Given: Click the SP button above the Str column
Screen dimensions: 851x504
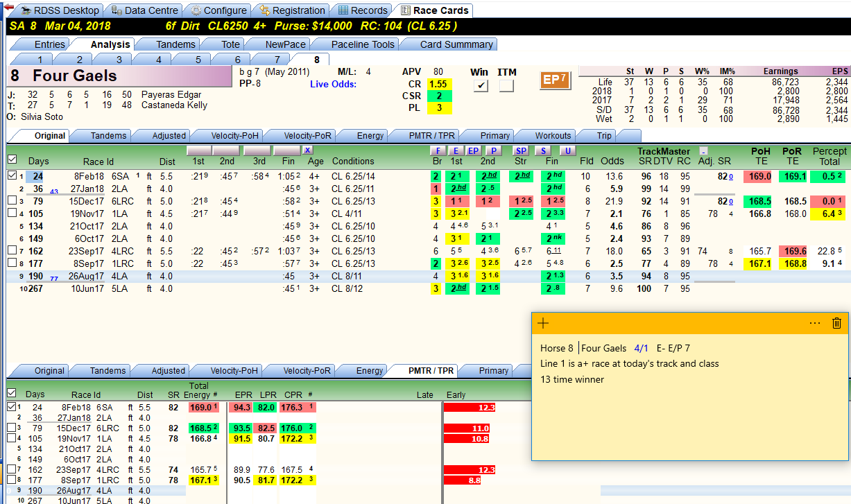Looking at the screenshot, I should point(521,150).
